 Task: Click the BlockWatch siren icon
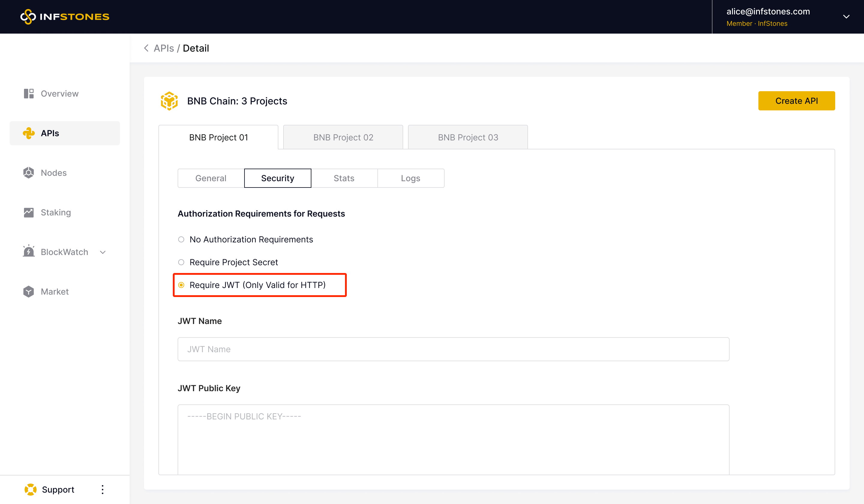(29, 251)
